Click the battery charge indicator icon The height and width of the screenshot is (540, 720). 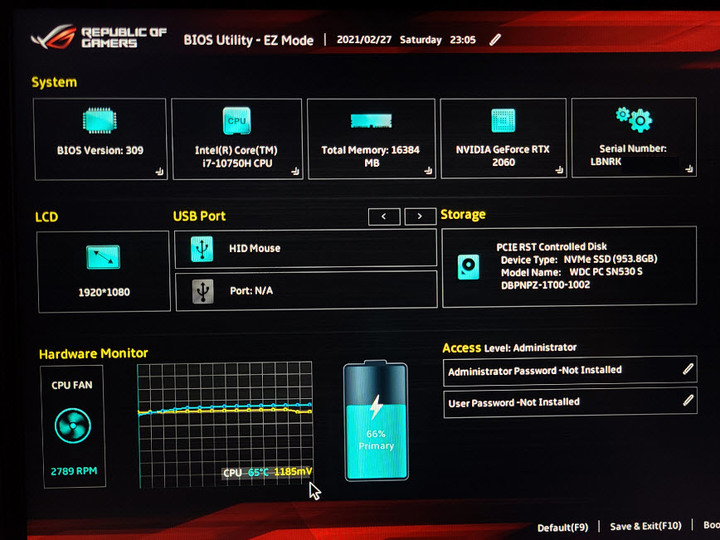(x=376, y=421)
